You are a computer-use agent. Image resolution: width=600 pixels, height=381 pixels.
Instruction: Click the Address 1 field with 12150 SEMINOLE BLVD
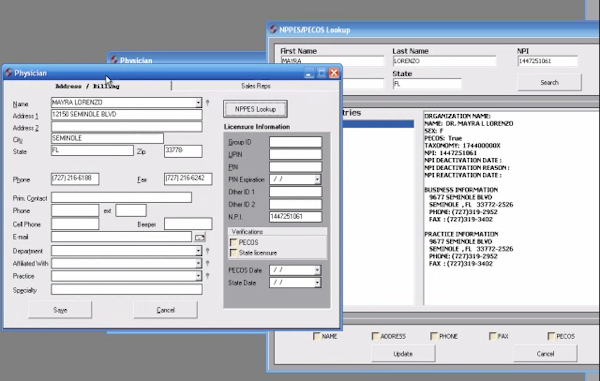click(x=127, y=115)
